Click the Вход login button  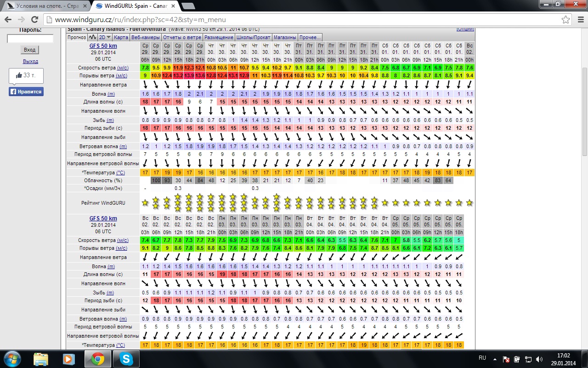30,50
